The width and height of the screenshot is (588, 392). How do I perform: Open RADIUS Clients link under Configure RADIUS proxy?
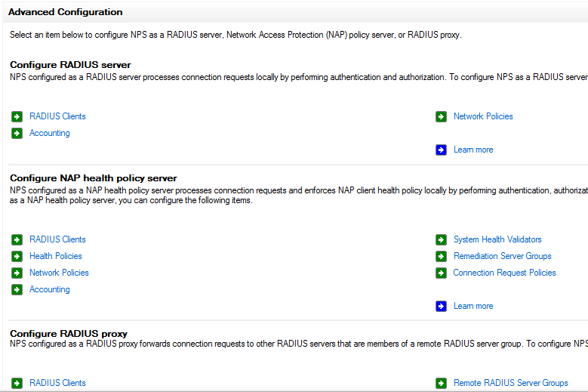click(57, 383)
